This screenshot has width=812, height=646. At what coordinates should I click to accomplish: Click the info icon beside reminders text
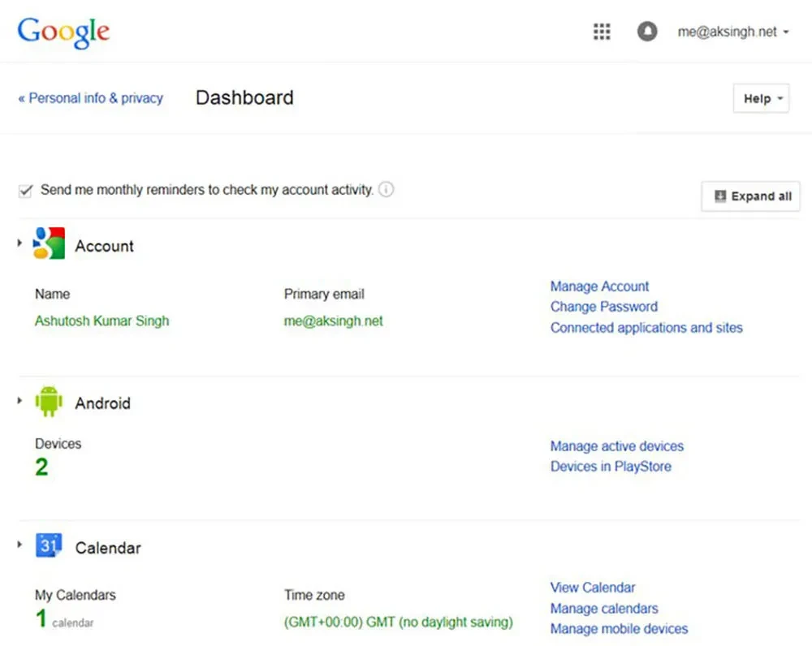click(387, 189)
